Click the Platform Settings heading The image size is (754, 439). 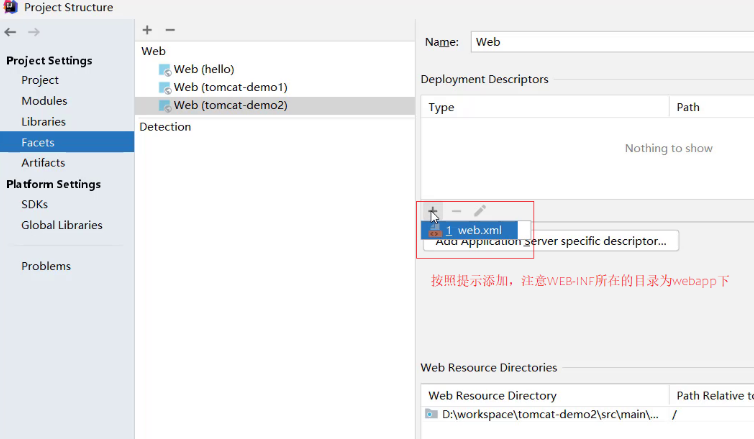[x=53, y=184]
